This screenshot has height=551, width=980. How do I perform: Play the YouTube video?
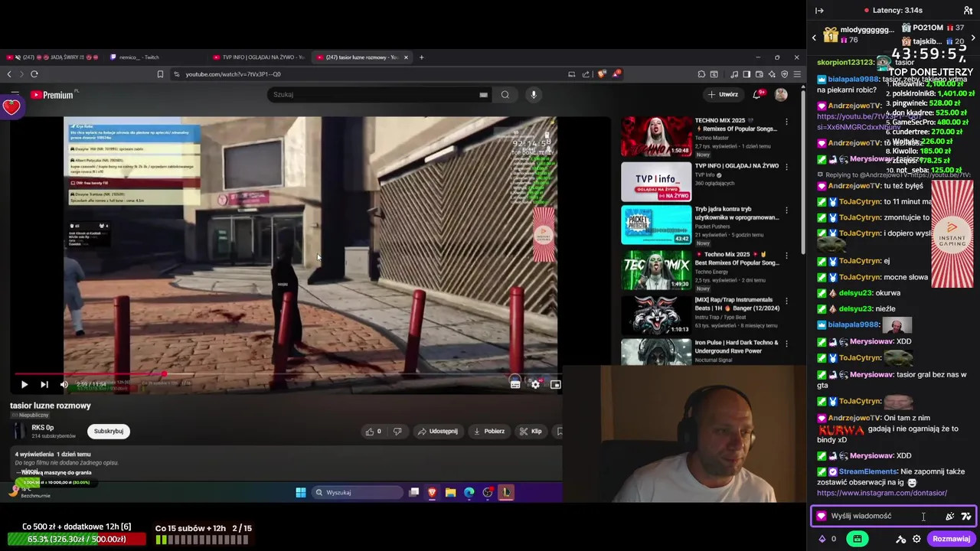(x=24, y=385)
